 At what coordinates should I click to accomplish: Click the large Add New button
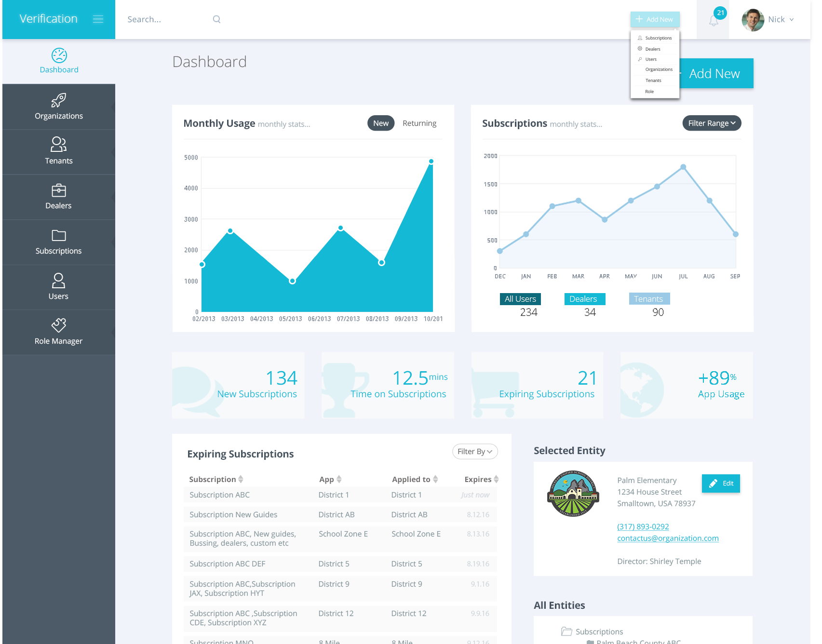coord(716,73)
